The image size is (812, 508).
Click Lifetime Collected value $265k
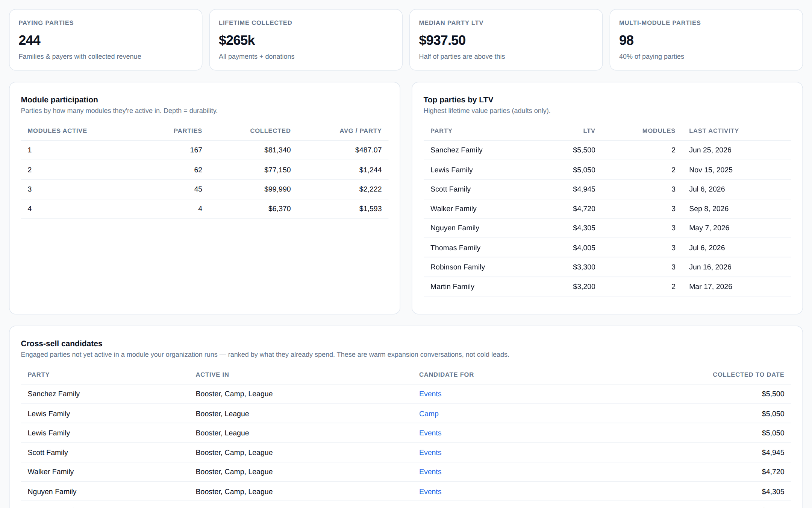click(x=237, y=40)
